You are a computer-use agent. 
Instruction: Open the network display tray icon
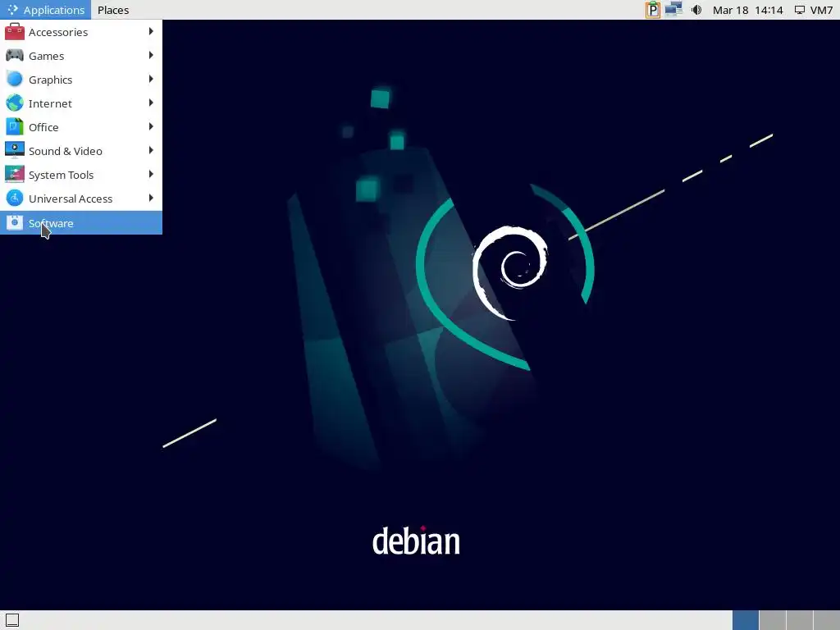[673, 10]
